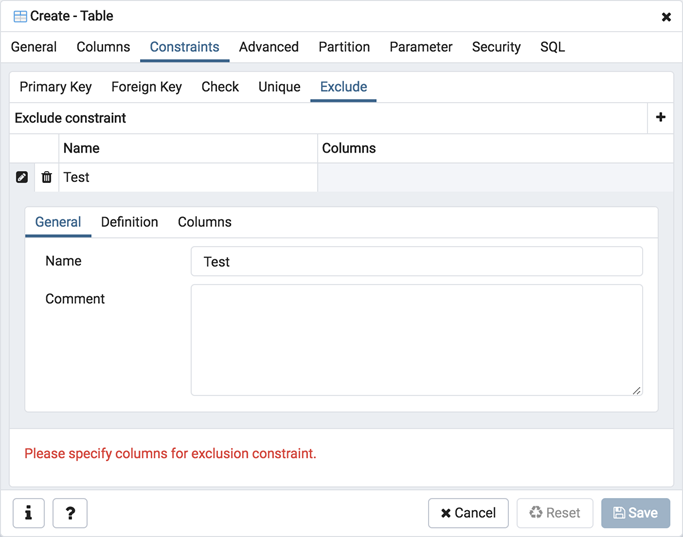
Task: Click the edit icon for Test row
Action: coord(22,177)
